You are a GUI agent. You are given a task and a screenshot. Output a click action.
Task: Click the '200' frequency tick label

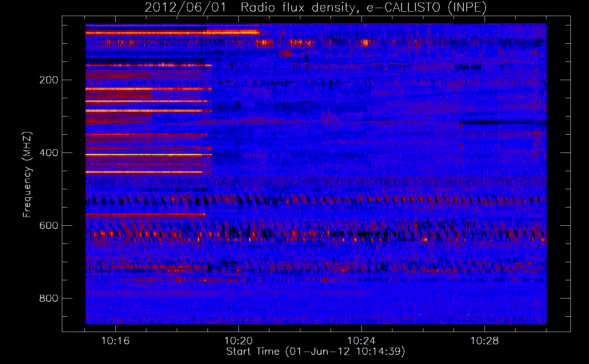49,80
